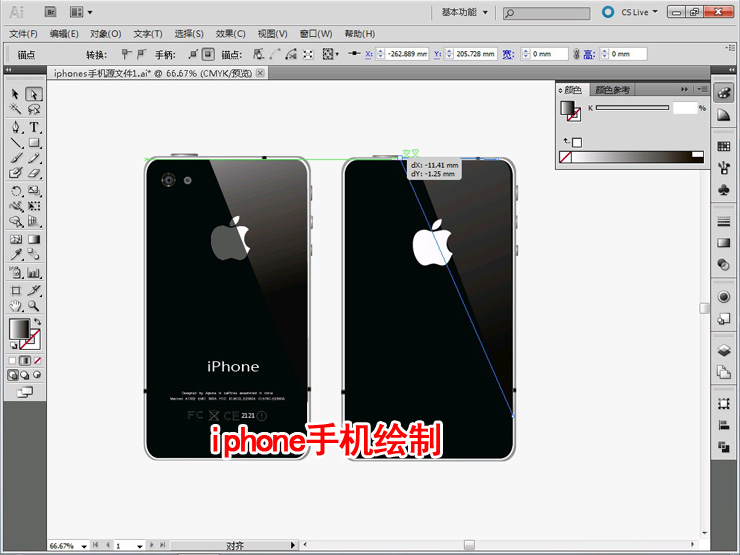
Task: Select the Rectangle tool
Action: point(34,143)
